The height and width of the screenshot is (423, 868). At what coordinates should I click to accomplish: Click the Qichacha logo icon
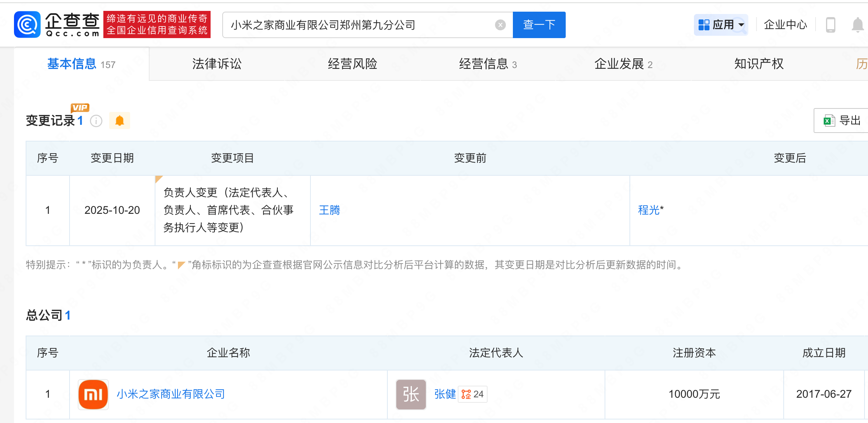point(27,24)
